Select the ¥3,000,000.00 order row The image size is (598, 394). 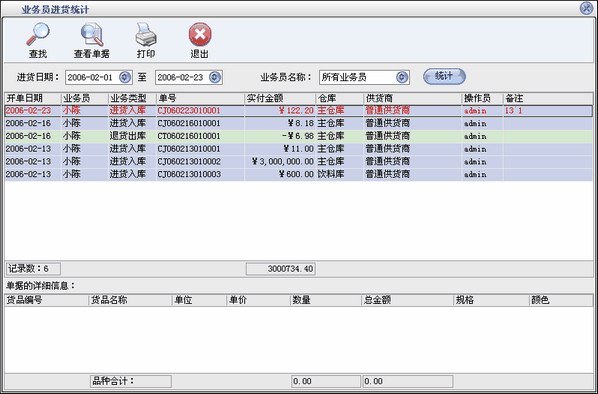(299, 161)
